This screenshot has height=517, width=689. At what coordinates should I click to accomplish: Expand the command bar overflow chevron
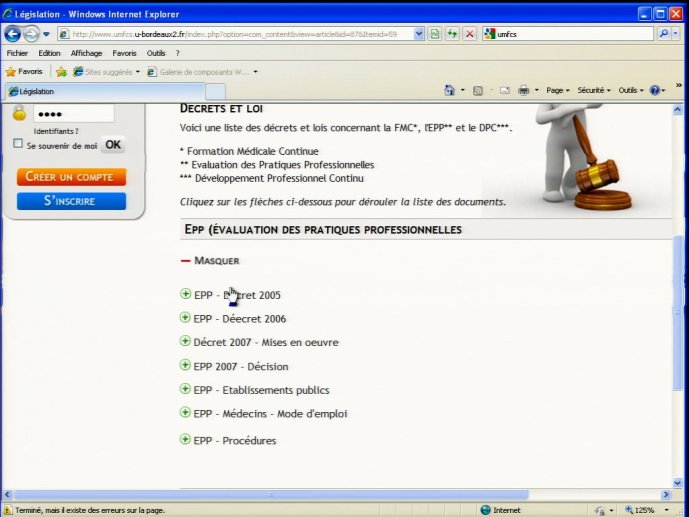678,85
